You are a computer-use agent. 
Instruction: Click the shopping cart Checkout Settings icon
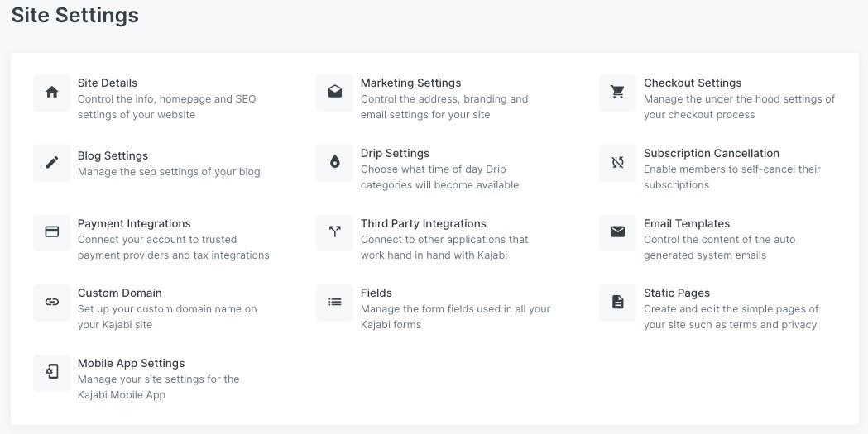(618, 92)
